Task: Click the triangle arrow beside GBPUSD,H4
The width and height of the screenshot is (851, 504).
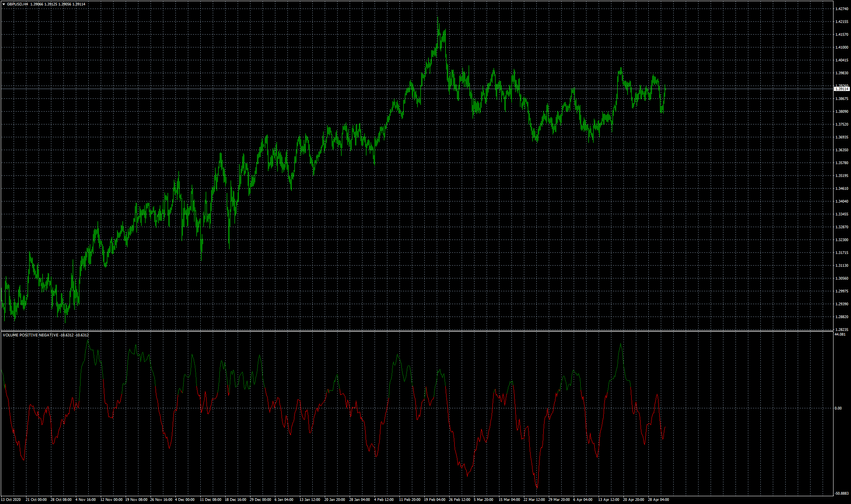Action: tap(4, 4)
